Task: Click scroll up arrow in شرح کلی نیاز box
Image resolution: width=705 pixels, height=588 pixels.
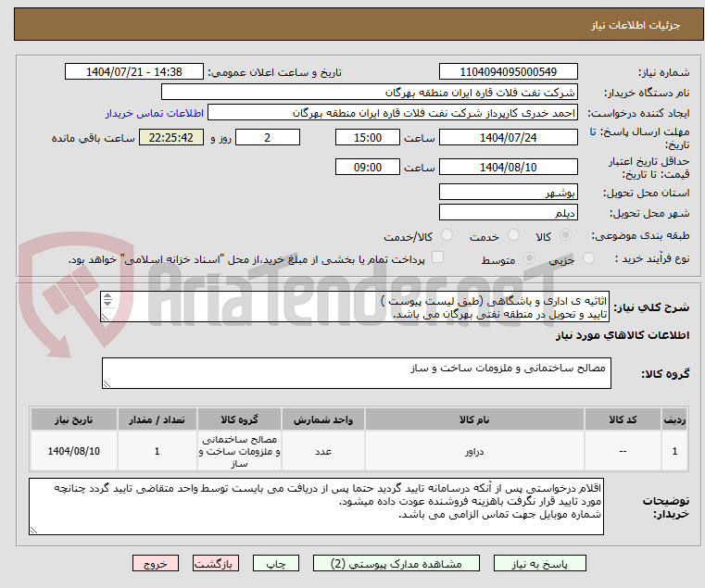Action: pos(107,295)
